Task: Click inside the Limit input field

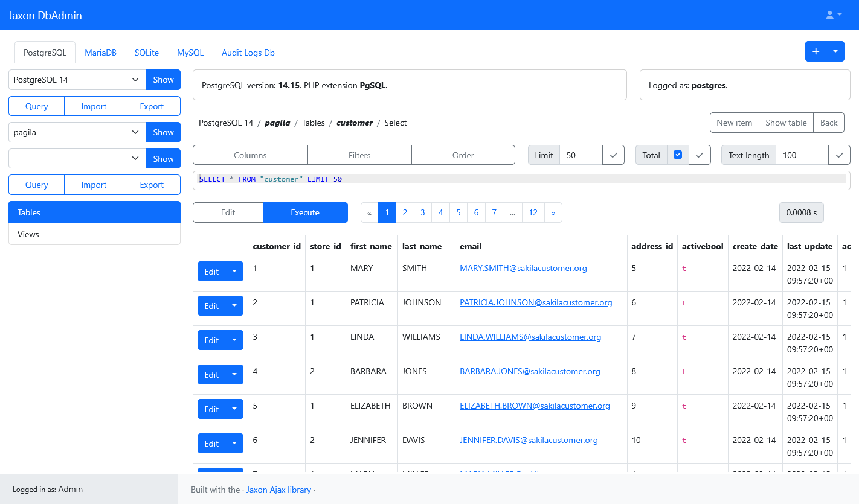Action: click(x=581, y=155)
